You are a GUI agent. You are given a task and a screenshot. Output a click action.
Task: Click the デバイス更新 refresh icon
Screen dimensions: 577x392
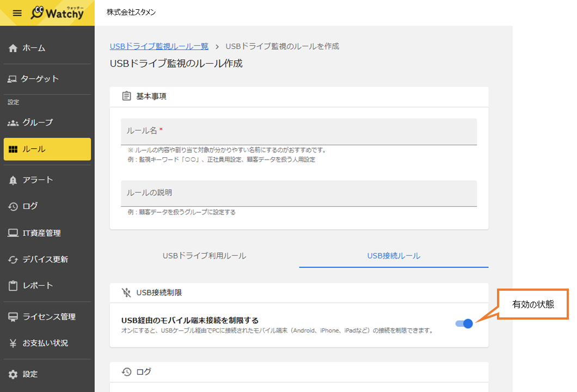pos(13,260)
